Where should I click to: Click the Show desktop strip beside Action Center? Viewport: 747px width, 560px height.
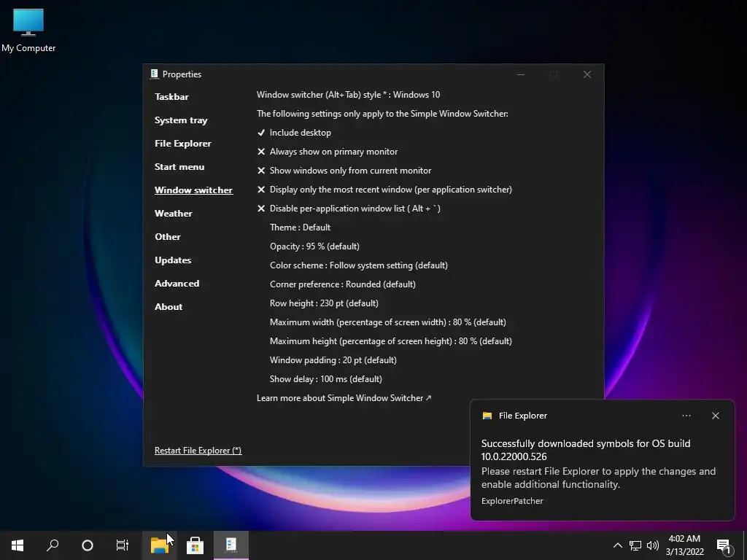click(x=745, y=545)
